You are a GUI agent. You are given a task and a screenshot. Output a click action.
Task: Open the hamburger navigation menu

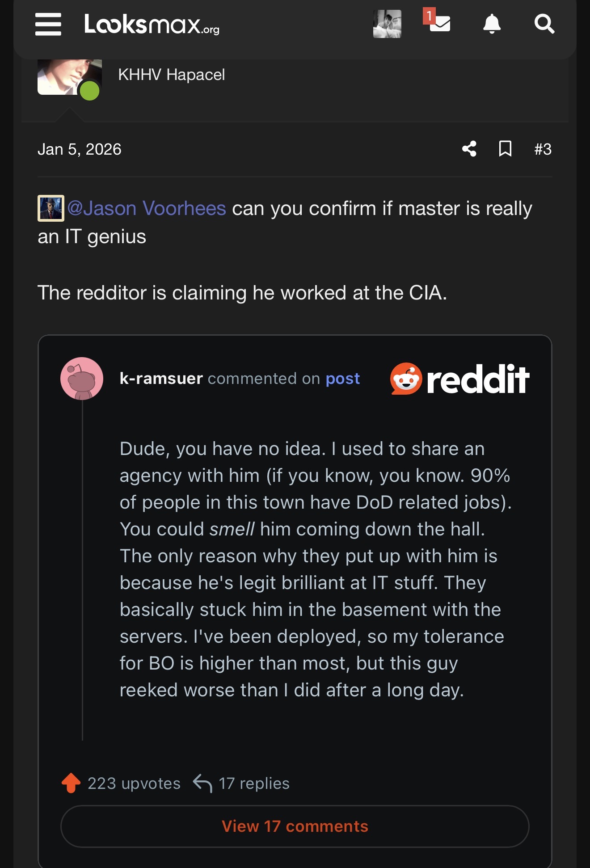pos(48,24)
